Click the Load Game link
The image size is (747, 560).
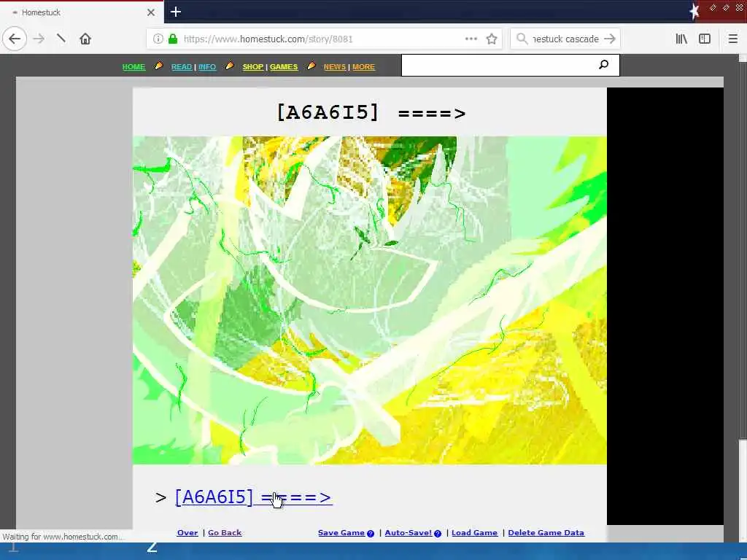[474, 533]
